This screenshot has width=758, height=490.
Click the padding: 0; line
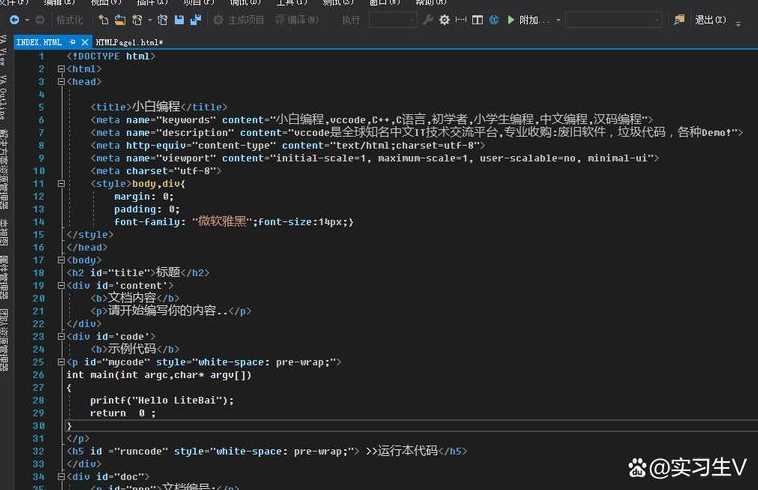pyautogui.click(x=147, y=209)
